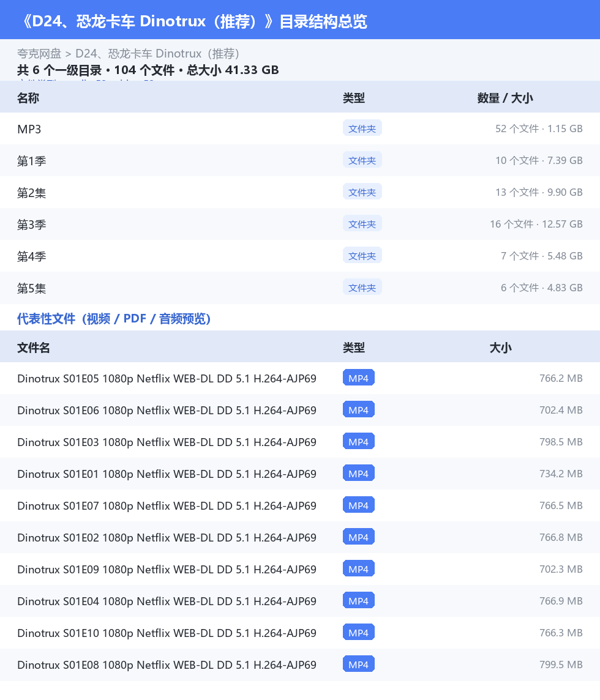Click 类型 header in the file table

click(354, 348)
